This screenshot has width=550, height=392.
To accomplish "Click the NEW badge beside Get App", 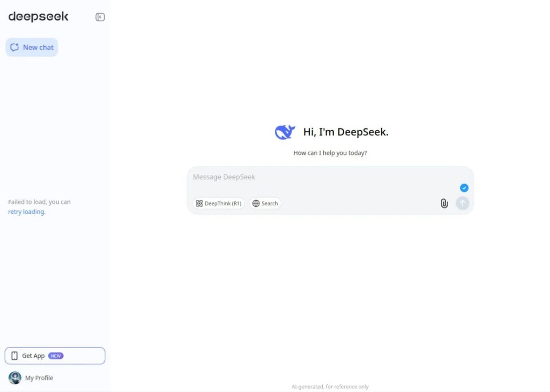I will coord(55,356).
